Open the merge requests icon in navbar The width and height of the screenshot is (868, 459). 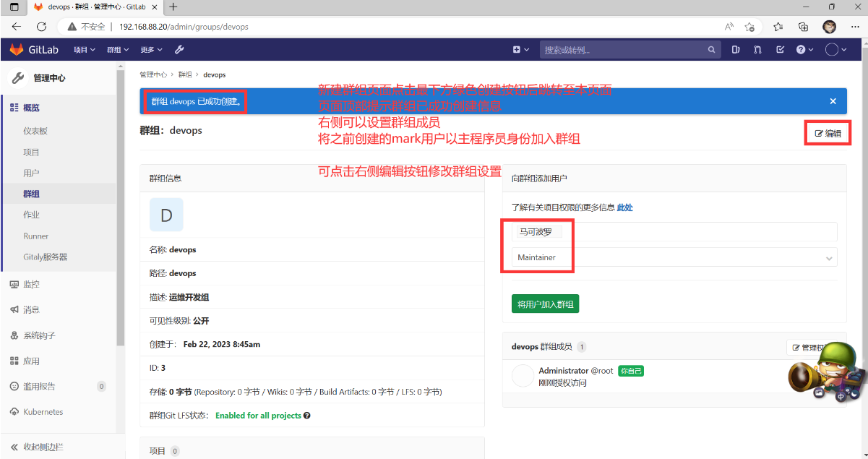757,50
